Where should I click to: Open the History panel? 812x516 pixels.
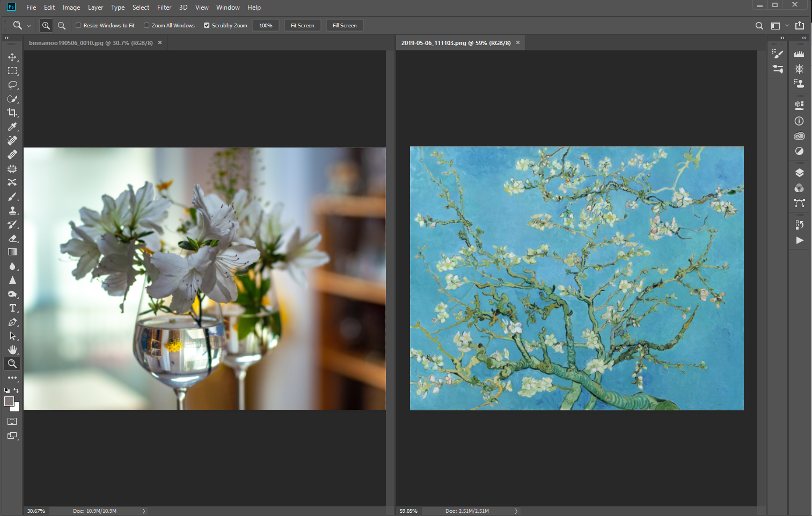[x=799, y=225]
